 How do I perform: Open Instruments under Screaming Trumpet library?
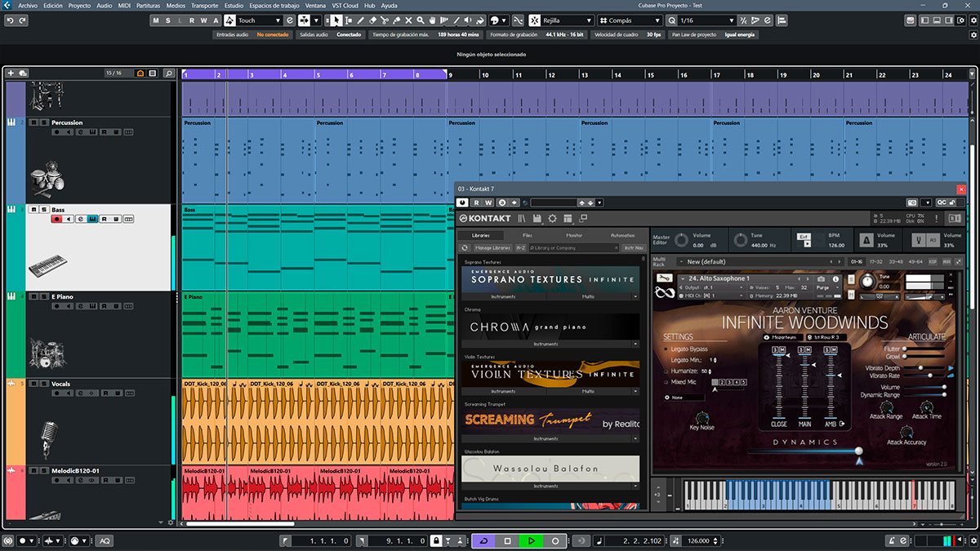click(546, 438)
